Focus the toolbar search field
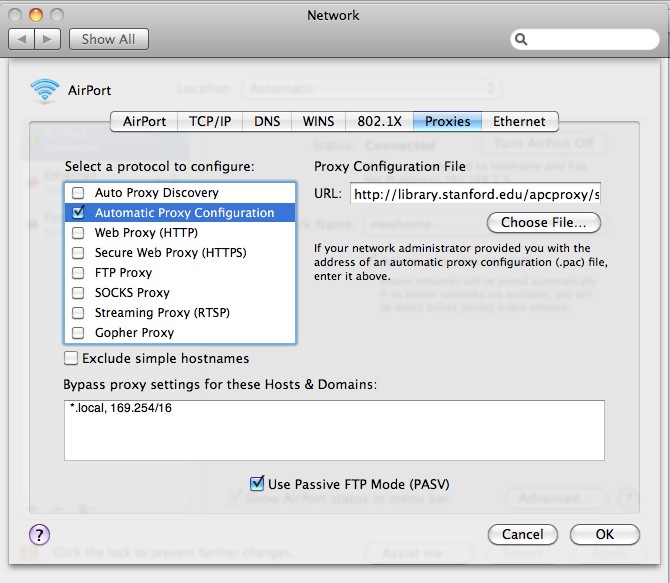The image size is (670, 583). 585,39
